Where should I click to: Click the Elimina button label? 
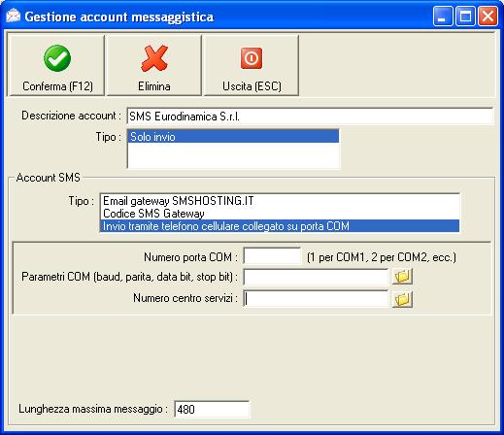(154, 86)
